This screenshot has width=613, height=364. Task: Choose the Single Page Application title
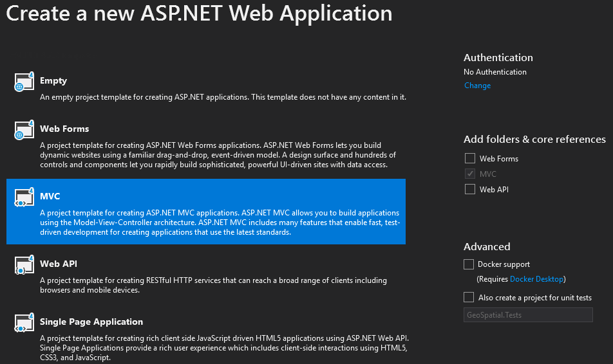pyautogui.click(x=91, y=322)
